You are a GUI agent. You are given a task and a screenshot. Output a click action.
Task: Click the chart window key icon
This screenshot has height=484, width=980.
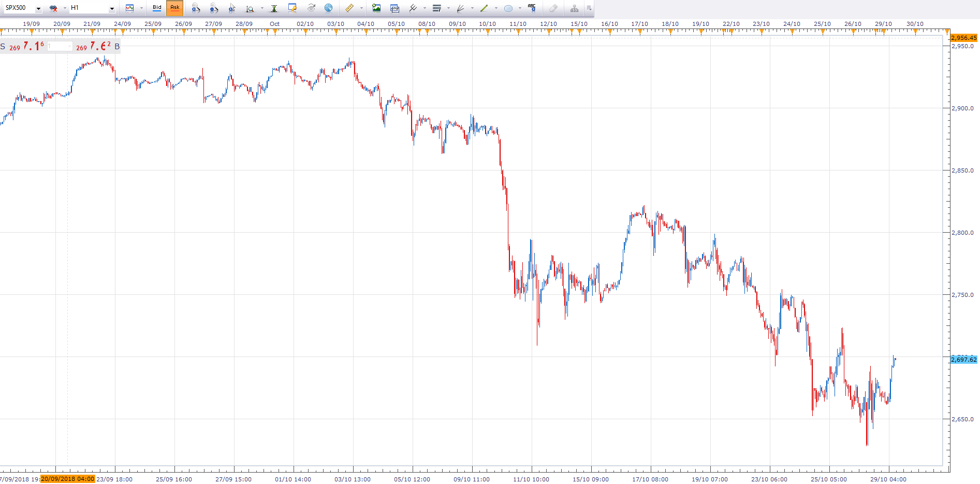point(292,8)
